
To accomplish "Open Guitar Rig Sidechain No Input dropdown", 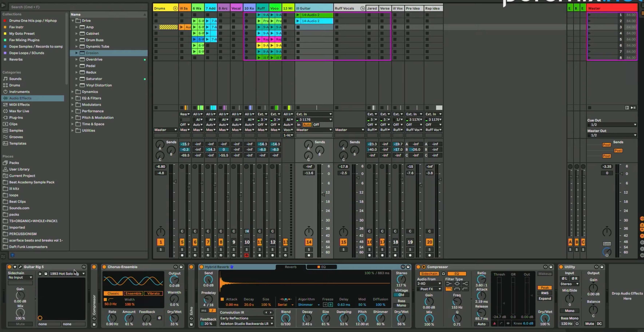I will pyautogui.click(x=20, y=277).
